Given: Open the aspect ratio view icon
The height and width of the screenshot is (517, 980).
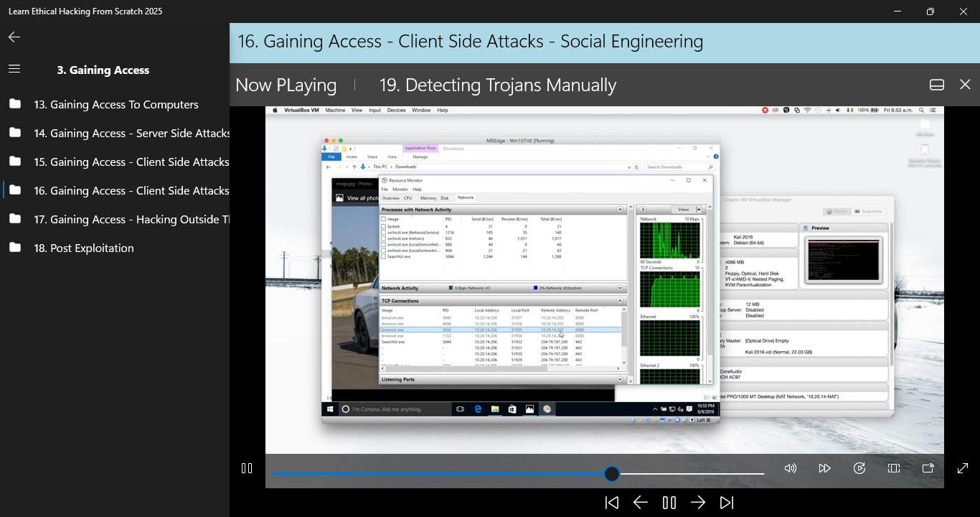Looking at the screenshot, I should pos(893,468).
